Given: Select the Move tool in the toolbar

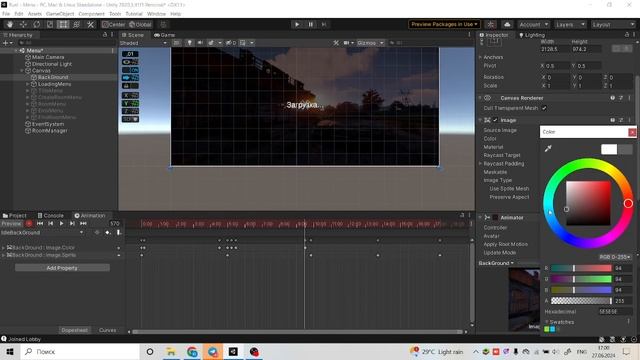Looking at the screenshot, I should (23, 24).
